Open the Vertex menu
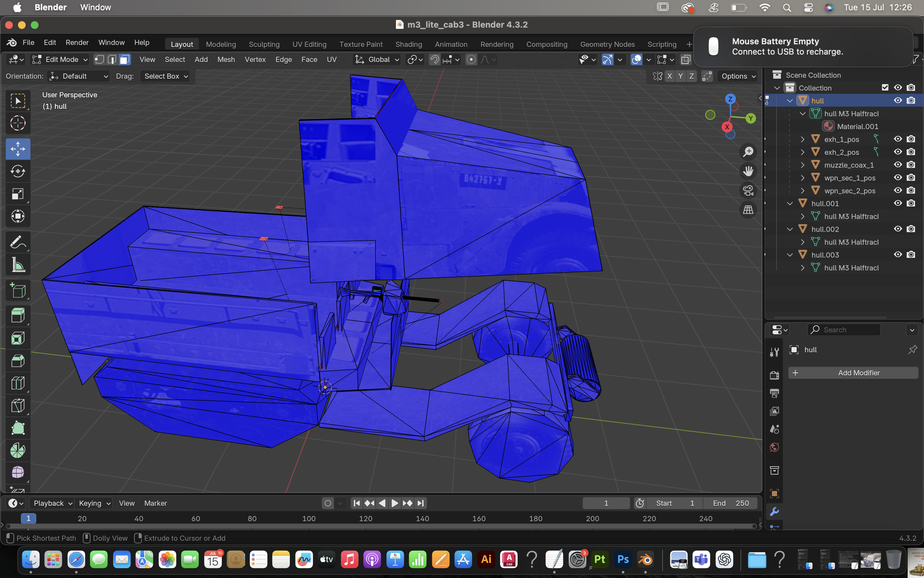The height and width of the screenshot is (578, 924). point(255,60)
